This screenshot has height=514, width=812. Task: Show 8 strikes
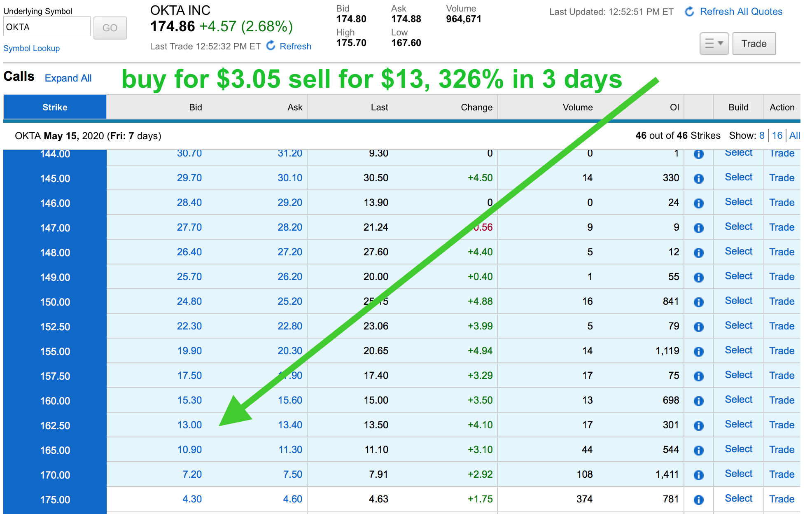(x=762, y=136)
